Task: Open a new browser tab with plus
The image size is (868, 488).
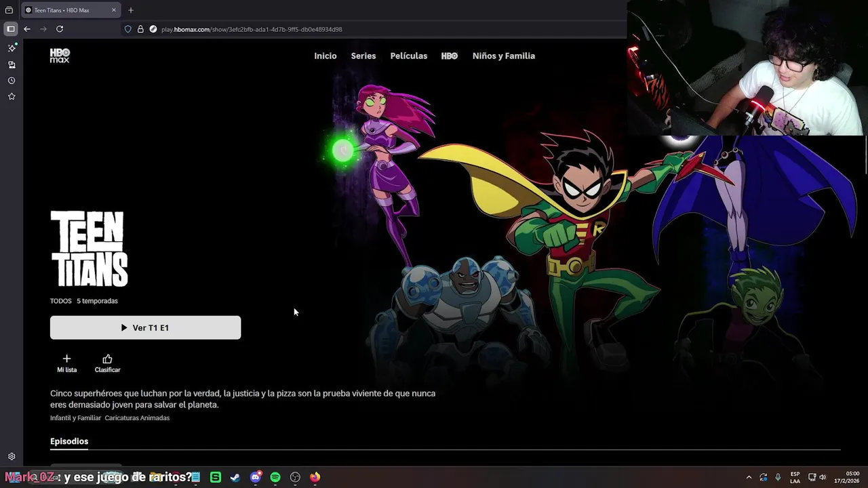Action: tap(131, 10)
